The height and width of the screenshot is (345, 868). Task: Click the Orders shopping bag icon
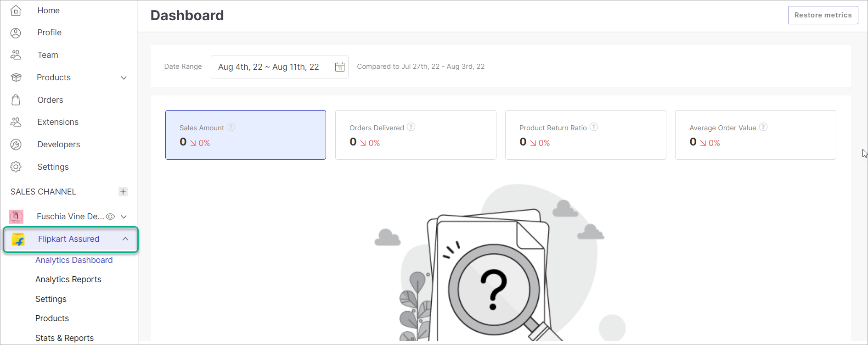tap(16, 100)
